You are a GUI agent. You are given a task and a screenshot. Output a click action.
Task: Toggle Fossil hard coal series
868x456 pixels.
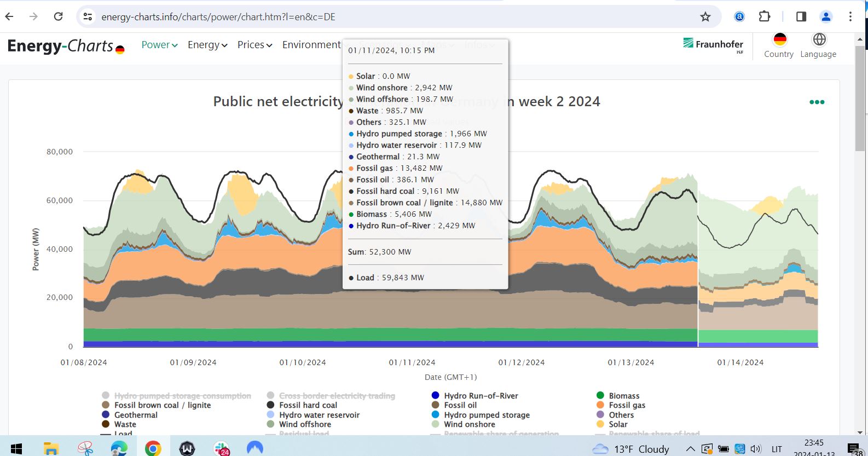click(x=302, y=405)
